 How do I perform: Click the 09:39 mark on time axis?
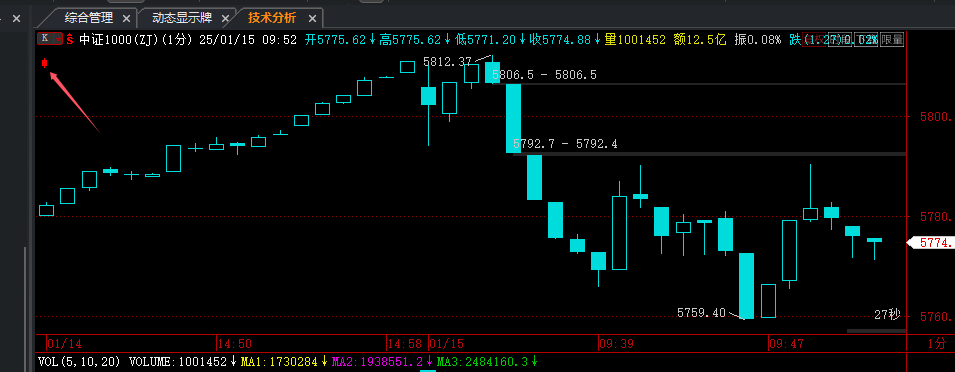[x=616, y=344]
